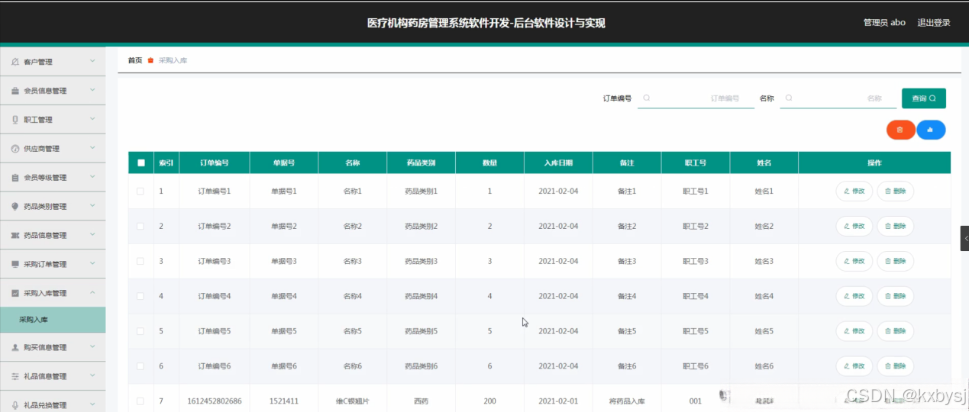Expand 客户管理 using its chevron arrow

92,61
